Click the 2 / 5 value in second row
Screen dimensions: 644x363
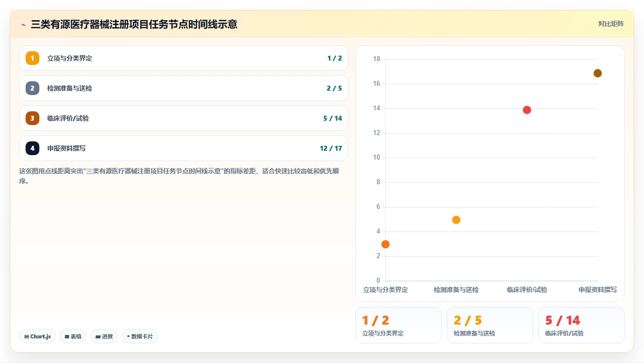click(x=334, y=88)
